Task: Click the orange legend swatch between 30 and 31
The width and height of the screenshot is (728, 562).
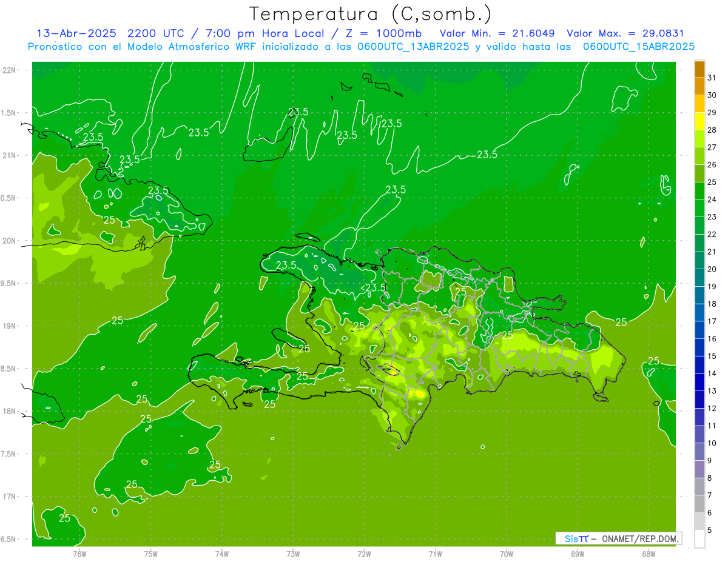Action: point(699,86)
